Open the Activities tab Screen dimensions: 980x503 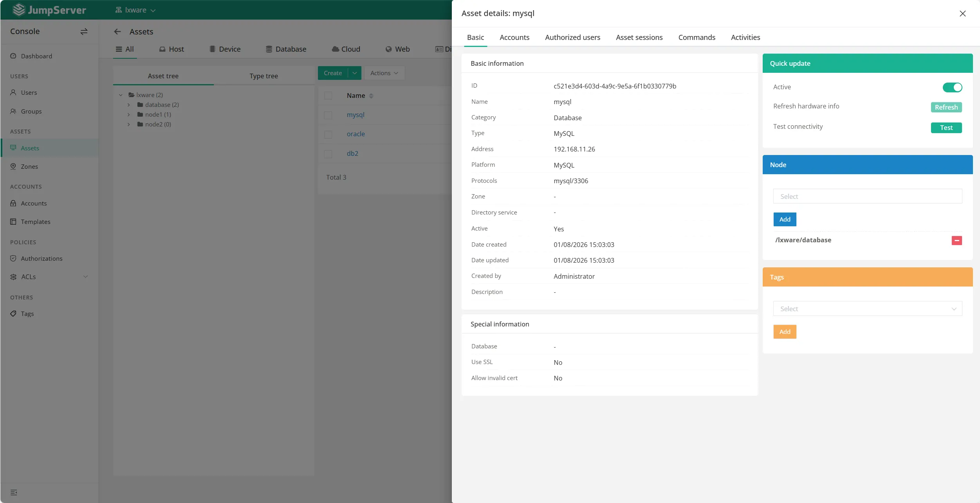(745, 38)
